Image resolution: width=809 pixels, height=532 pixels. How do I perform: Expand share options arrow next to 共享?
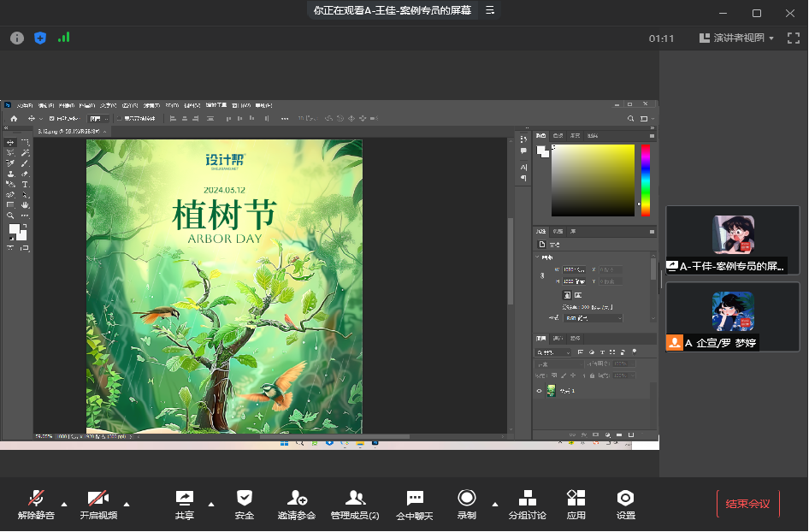(x=211, y=504)
